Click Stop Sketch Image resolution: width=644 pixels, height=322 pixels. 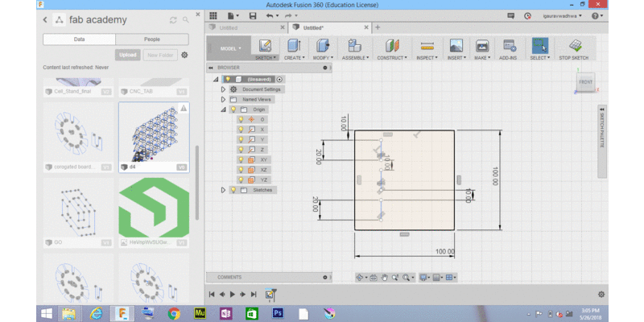pos(574,48)
